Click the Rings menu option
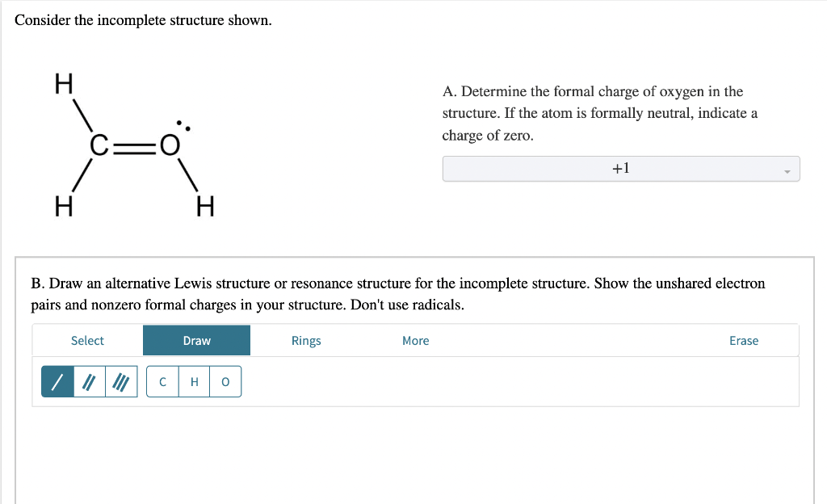This screenshot has height=504, width=827. pos(306,340)
